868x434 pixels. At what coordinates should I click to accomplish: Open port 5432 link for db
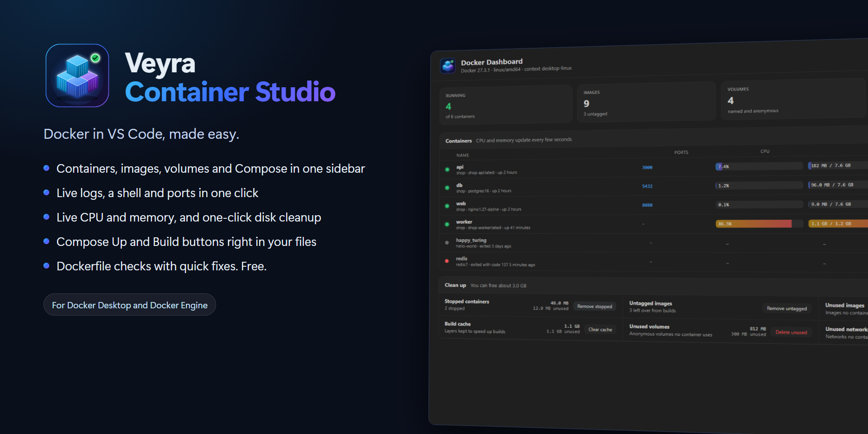647,186
